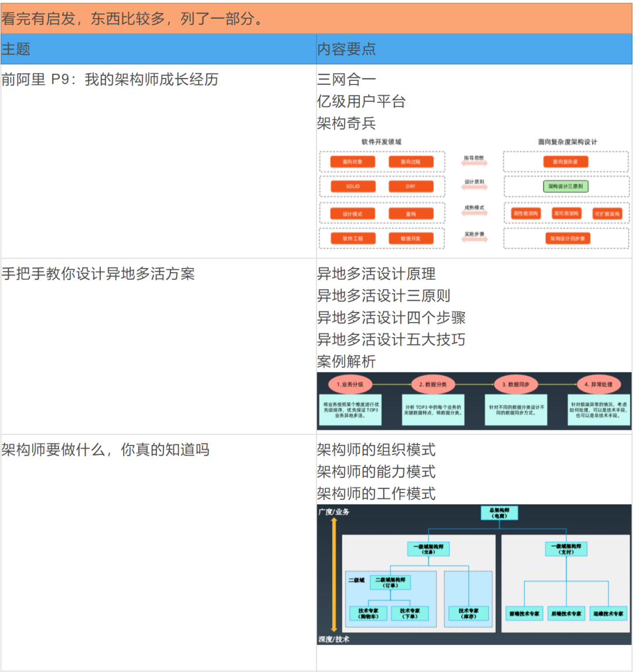Image resolution: width=633 pixels, height=672 pixels.
Task: Click the orange '面向对象' box
Action: (352, 162)
